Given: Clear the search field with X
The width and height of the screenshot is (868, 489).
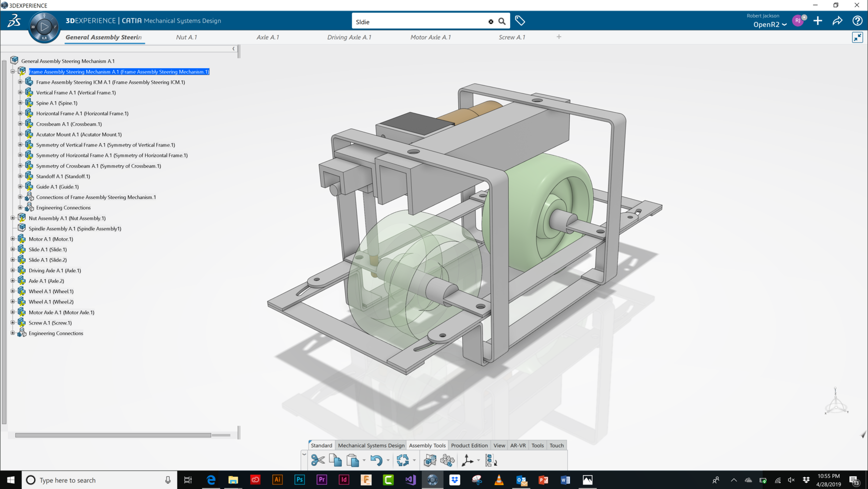Looking at the screenshot, I should click(x=491, y=22).
